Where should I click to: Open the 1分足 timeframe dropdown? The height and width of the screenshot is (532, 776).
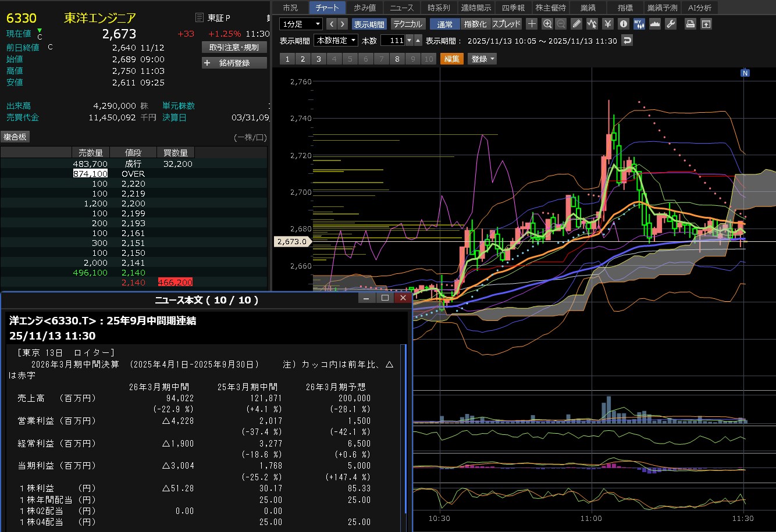coord(301,24)
